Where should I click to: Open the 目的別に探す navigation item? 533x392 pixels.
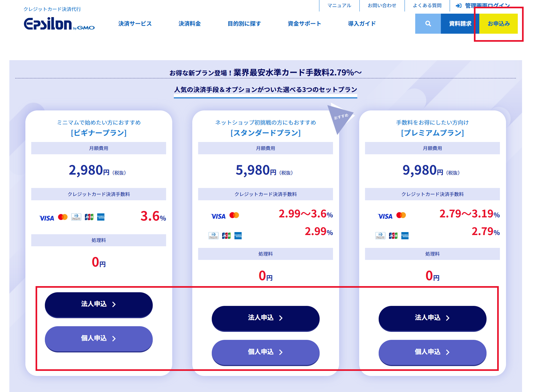[x=244, y=24]
